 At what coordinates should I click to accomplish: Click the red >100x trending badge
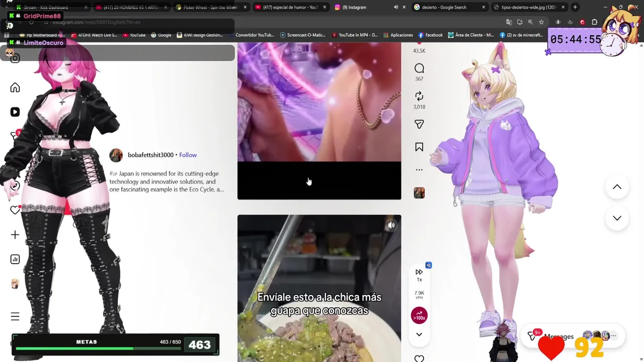[x=419, y=315]
